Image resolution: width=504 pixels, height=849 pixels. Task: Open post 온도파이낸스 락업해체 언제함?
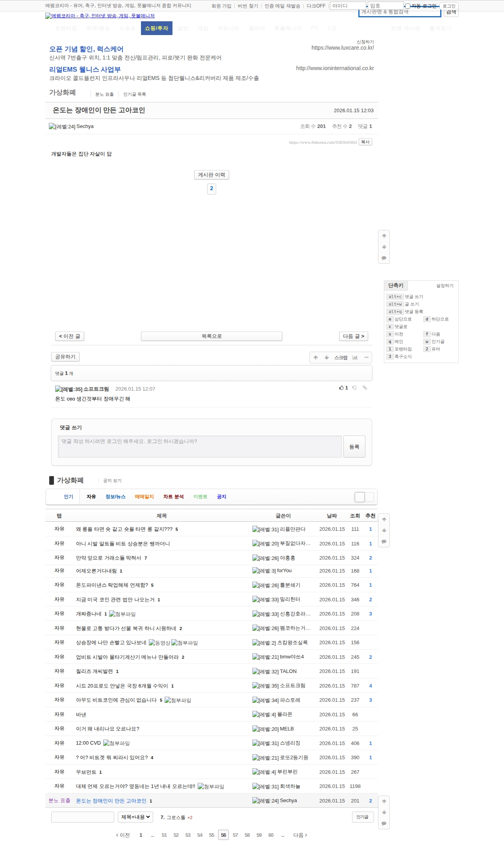(x=112, y=585)
